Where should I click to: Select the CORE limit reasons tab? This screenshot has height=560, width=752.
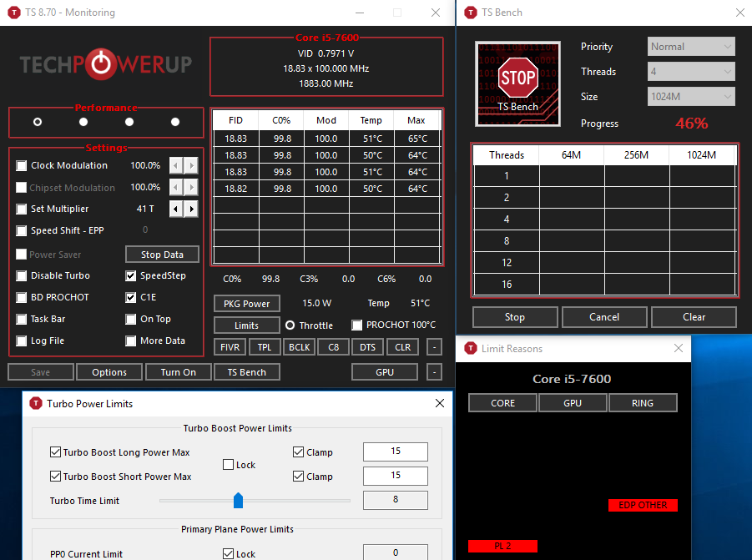click(x=502, y=403)
